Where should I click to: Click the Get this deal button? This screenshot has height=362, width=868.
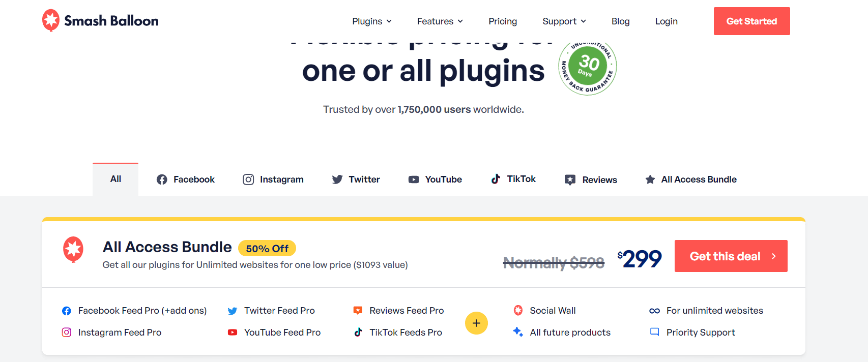pos(731,256)
